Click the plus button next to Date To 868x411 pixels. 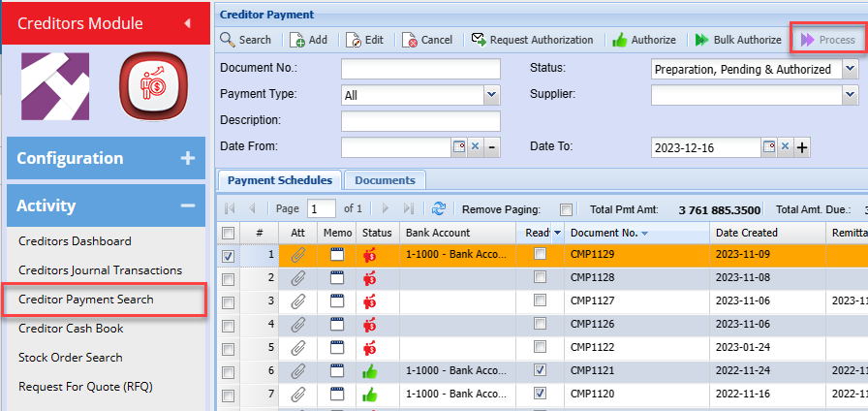(x=802, y=147)
